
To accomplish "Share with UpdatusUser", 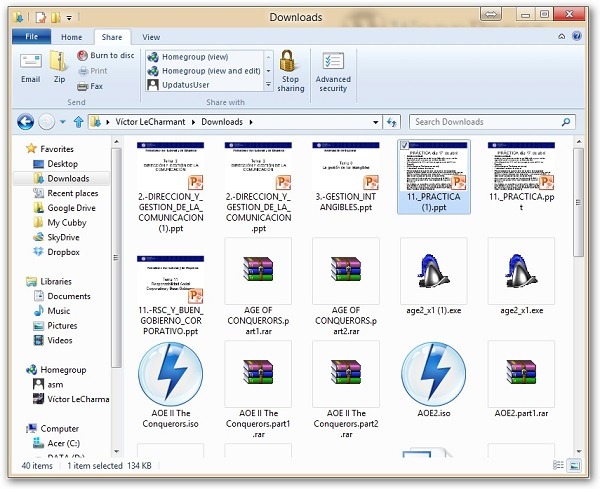I will (179, 85).
